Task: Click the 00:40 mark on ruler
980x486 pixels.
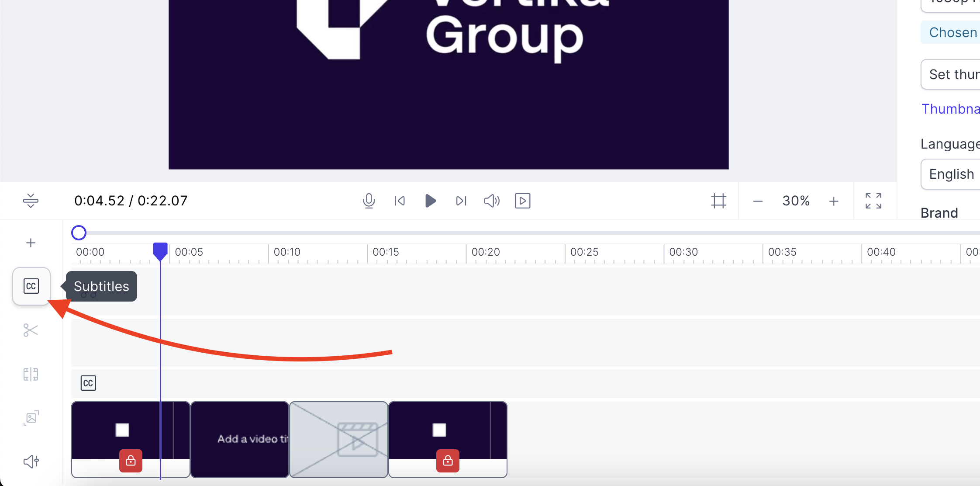Action: [881, 252]
